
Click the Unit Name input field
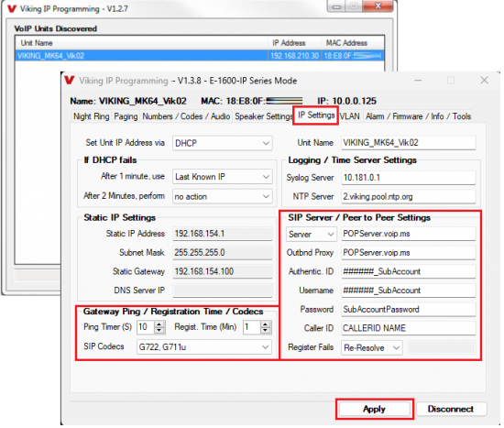pyautogui.click(x=408, y=143)
